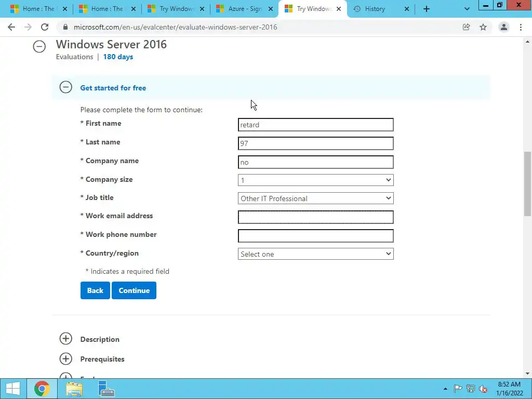Click the Prerequisites heading text
532x399 pixels.
pyautogui.click(x=102, y=359)
